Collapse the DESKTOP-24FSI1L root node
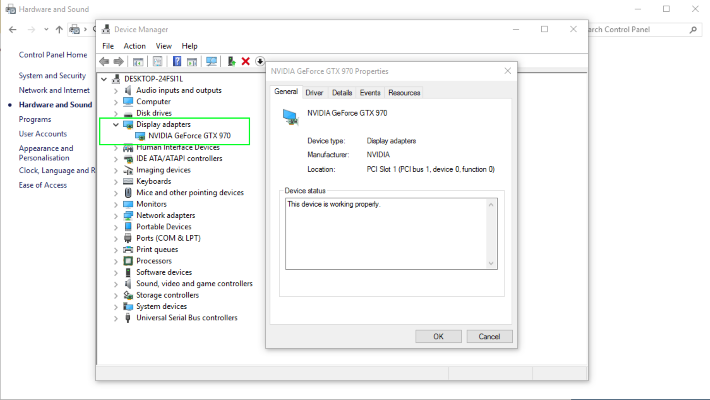This screenshot has width=710, height=400. [104, 79]
